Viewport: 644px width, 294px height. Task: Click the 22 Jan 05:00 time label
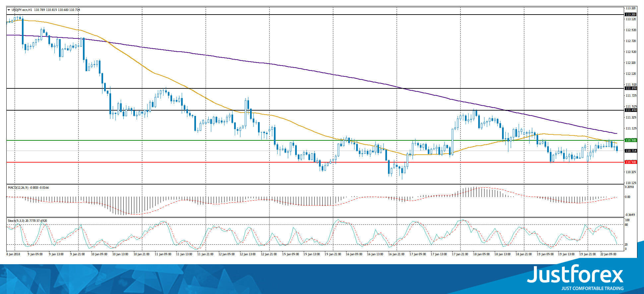point(608,254)
